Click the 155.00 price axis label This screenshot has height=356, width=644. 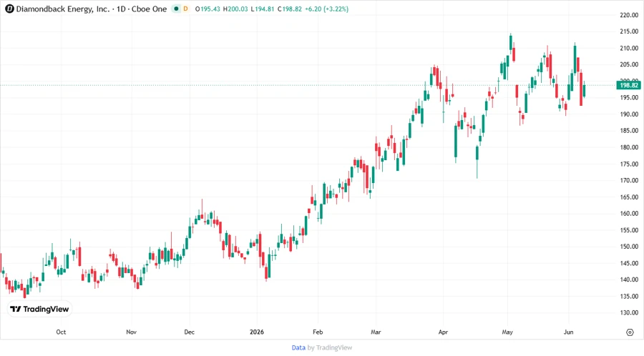pos(629,230)
